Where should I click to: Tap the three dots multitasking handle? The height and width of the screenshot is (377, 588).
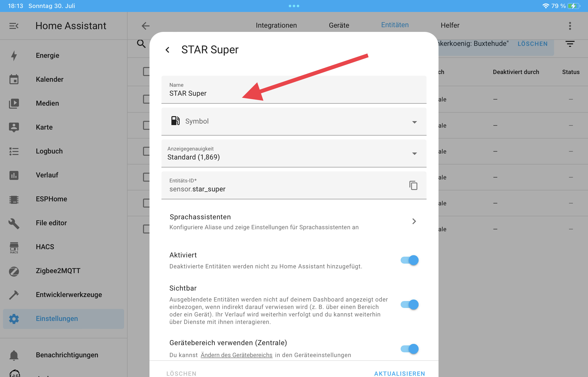click(294, 6)
